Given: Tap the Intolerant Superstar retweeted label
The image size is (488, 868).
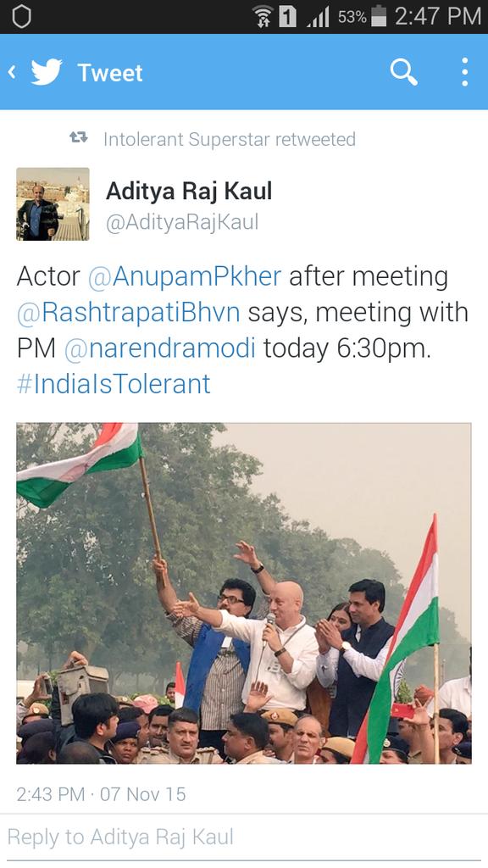Looking at the screenshot, I should click(x=229, y=139).
